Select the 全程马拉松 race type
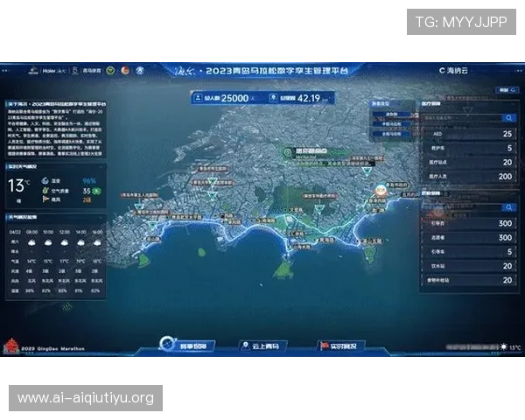The image size is (525, 420). coord(392,134)
